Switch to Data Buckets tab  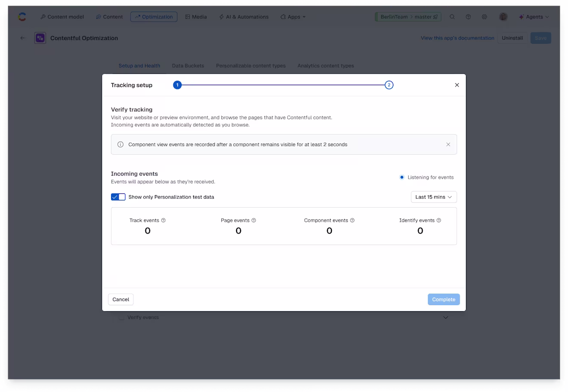tap(188, 66)
